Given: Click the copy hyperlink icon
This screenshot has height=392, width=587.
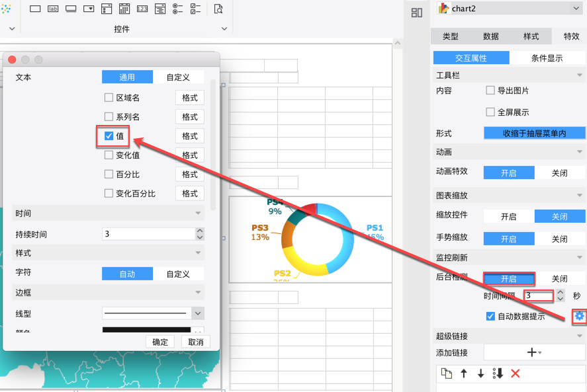Looking at the screenshot, I should point(447,373).
